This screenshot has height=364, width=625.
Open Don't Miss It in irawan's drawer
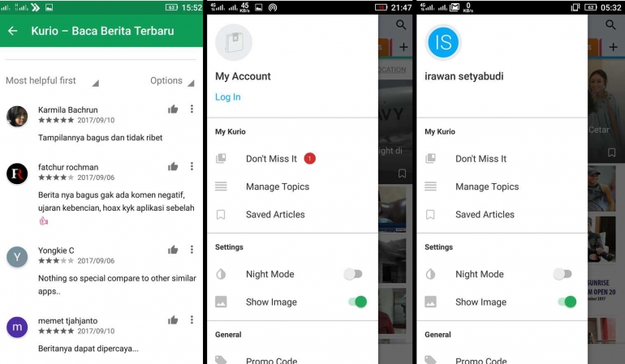[x=502, y=159]
